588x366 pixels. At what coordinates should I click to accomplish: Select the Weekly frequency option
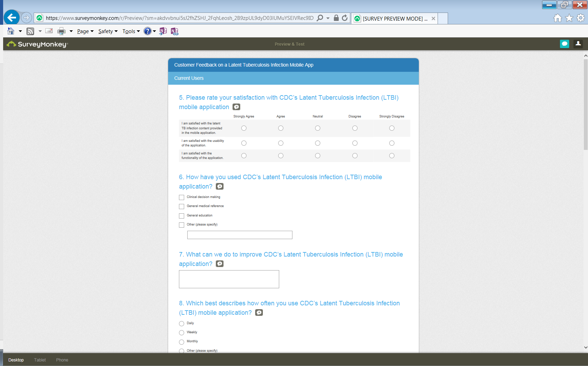click(181, 333)
